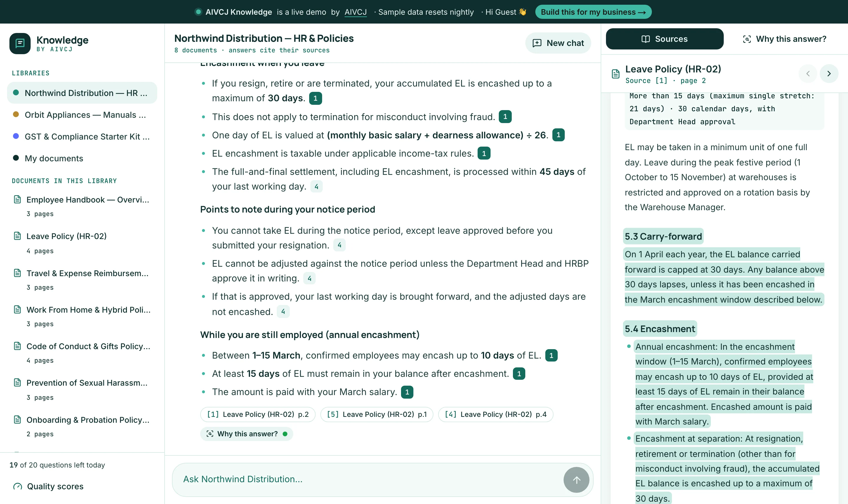Click citation 4 after 'submitted your resignation'

pos(339,245)
